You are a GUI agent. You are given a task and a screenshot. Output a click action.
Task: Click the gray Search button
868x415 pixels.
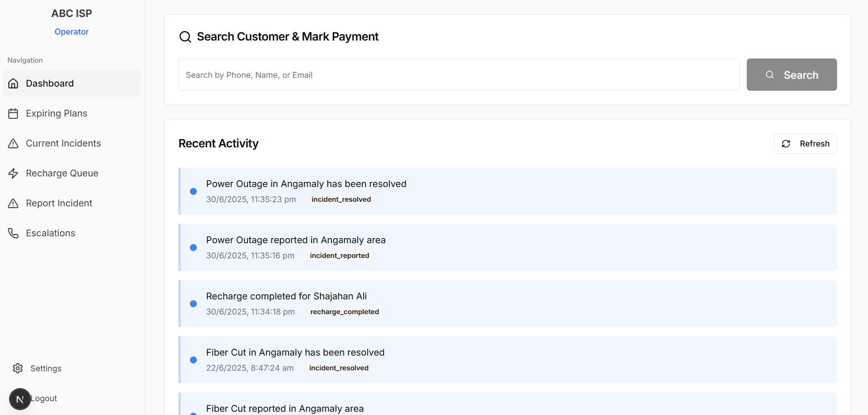click(x=791, y=75)
